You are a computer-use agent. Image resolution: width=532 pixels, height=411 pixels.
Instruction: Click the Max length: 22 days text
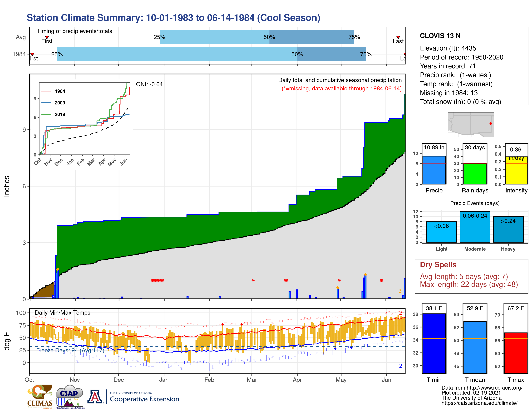469,284
